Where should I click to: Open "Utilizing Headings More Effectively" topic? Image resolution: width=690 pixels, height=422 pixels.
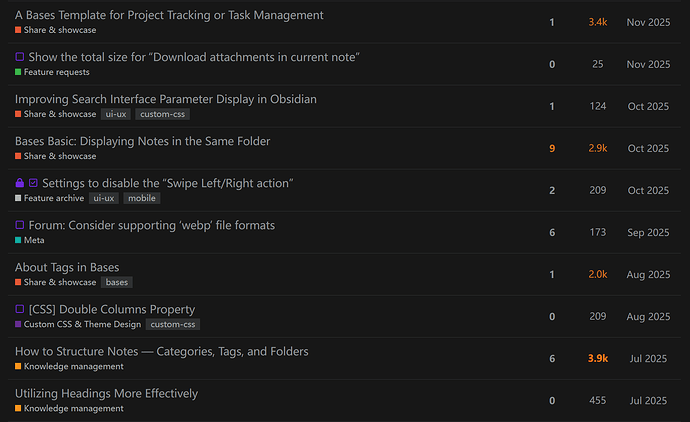(106, 393)
